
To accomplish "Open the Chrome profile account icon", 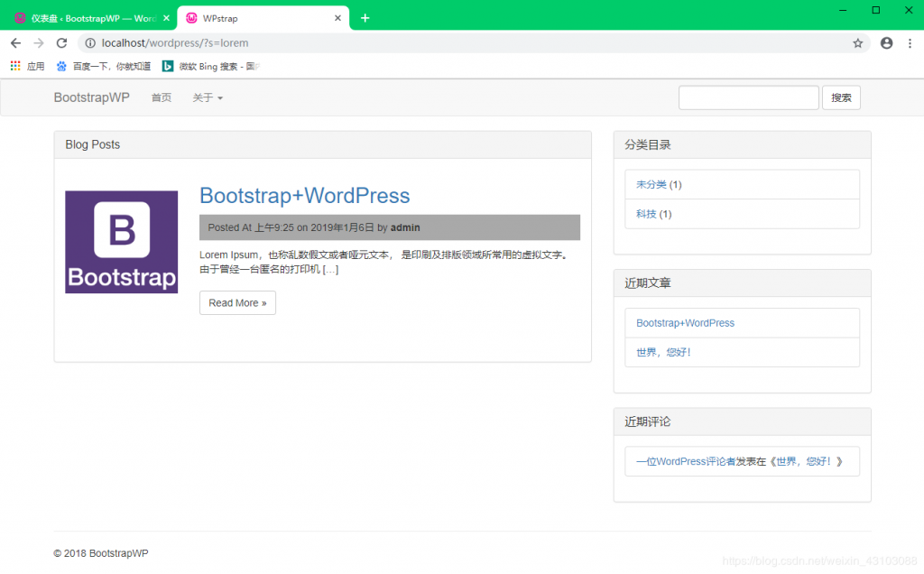I will tap(886, 43).
